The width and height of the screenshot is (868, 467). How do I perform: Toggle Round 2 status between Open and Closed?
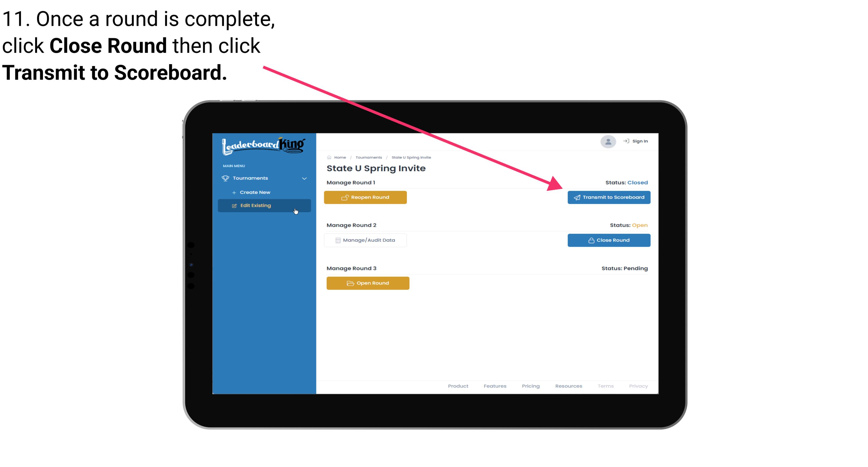click(609, 240)
